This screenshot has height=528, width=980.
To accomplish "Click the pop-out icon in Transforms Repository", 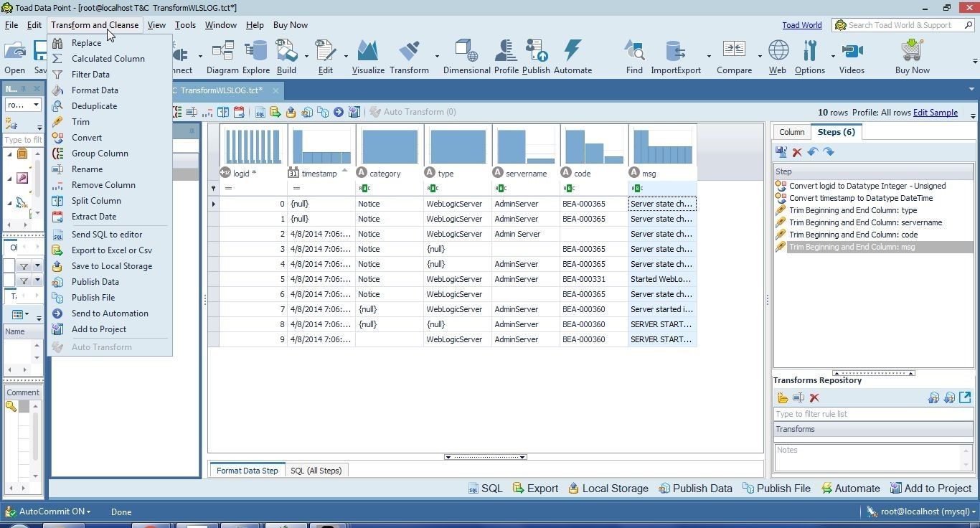I will tap(965, 397).
